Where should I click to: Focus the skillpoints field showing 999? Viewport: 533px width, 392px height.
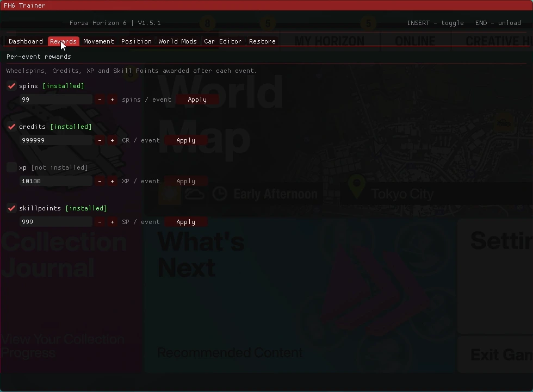click(x=55, y=222)
